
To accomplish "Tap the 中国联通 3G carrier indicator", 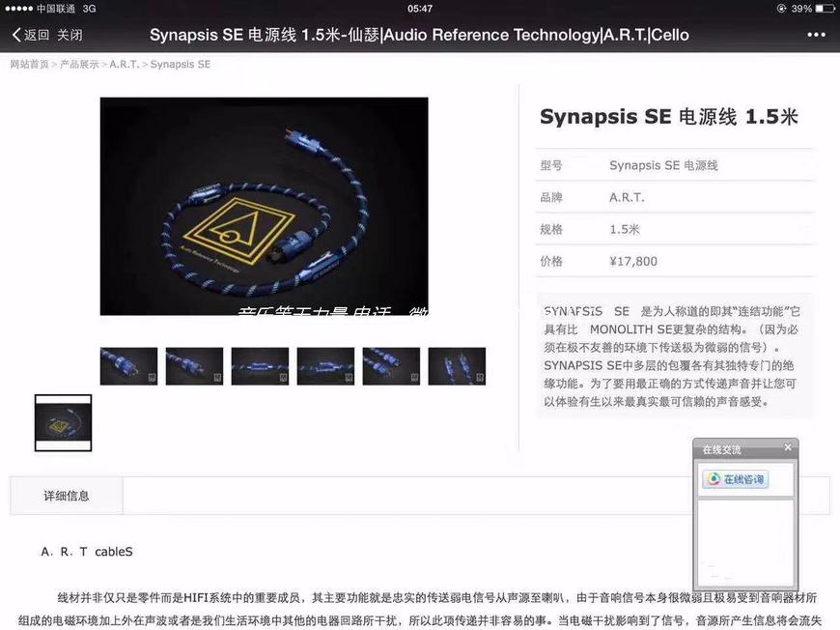I will tap(67, 9).
